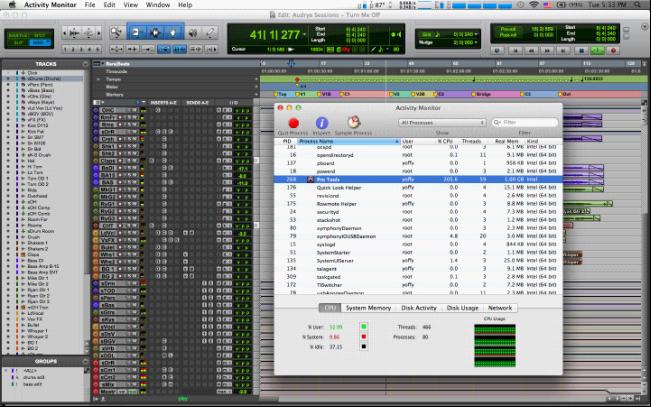Screen dimensions: 651x407
Task: Switch to the Disk Usage tab
Action: [x=462, y=308]
